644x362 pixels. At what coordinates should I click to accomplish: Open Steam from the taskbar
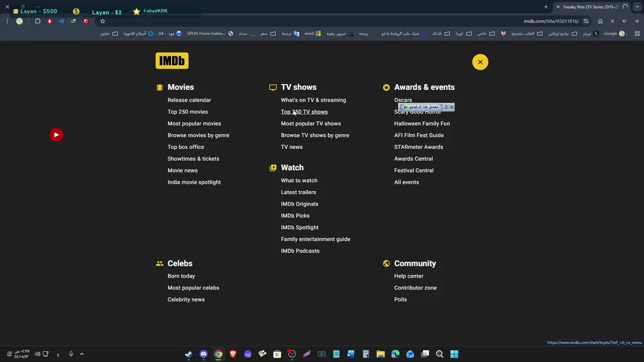click(189, 354)
